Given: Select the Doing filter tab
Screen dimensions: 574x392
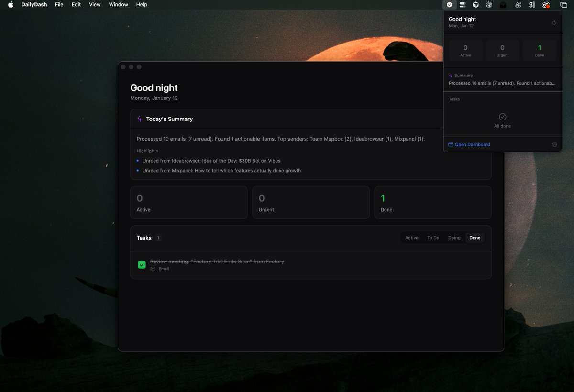Looking at the screenshot, I should (454, 237).
